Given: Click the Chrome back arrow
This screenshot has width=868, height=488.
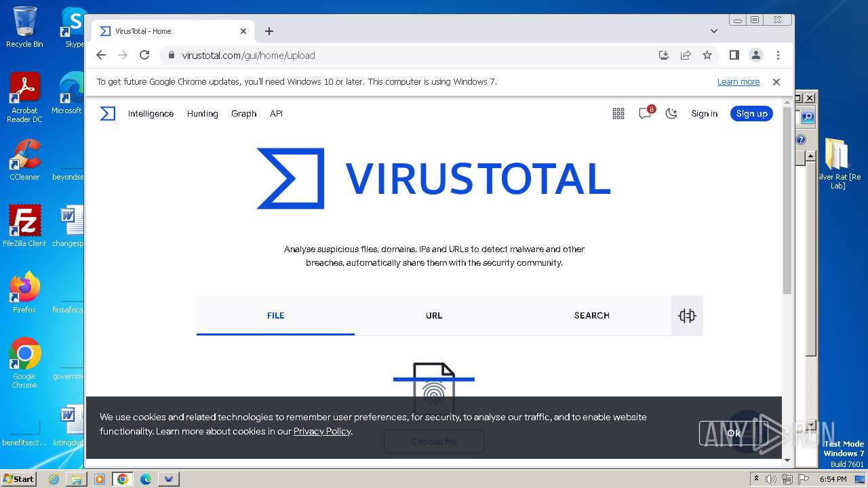Looking at the screenshot, I should coord(101,55).
